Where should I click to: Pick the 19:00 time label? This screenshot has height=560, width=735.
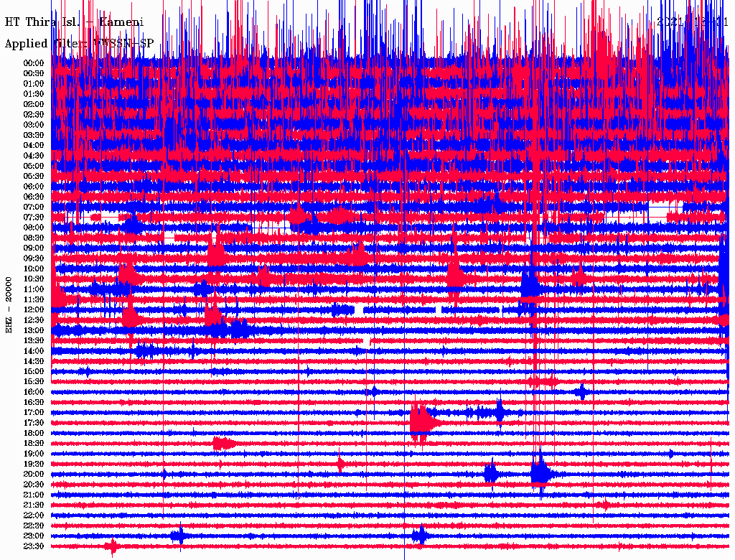[x=34, y=454]
